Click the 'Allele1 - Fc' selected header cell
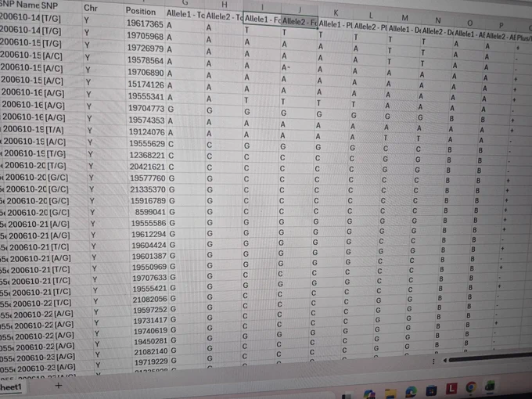532x399 pixels. [x=262, y=20]
